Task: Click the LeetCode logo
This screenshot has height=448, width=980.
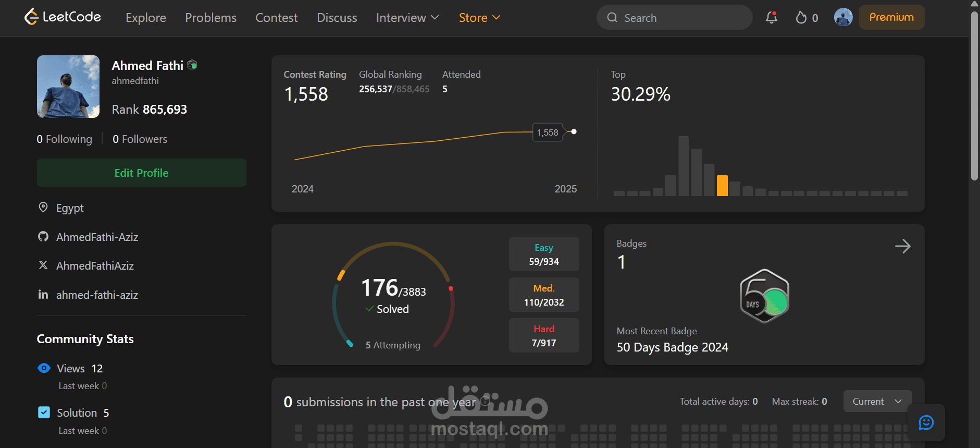Action: tap(63, 17)
